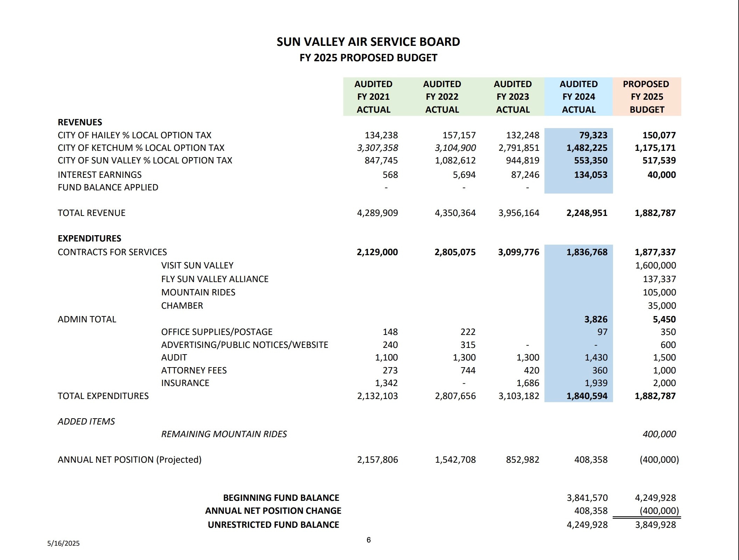Image resolution: width=739 pixels, height=560 pixels.
Task: Click Ketchum FY 2021 value 3,307,358
Action: pos(377,148)
